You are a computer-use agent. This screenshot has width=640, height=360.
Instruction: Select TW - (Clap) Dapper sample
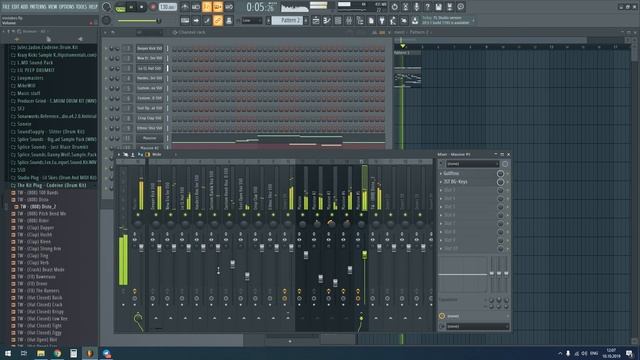pos(36,228)
